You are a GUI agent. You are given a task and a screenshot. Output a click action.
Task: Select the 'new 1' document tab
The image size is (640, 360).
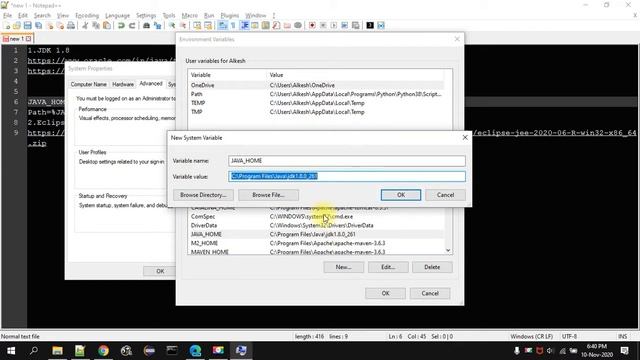point(17,39)
